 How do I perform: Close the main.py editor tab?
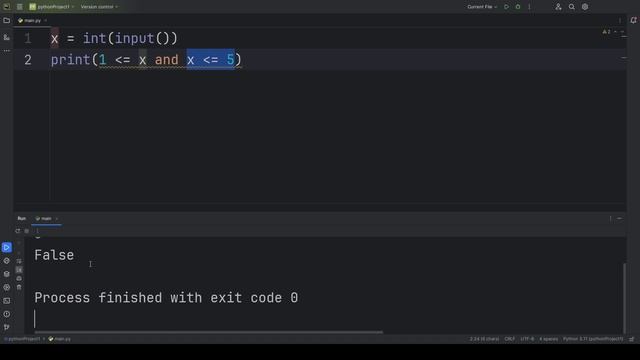(45, 20)
